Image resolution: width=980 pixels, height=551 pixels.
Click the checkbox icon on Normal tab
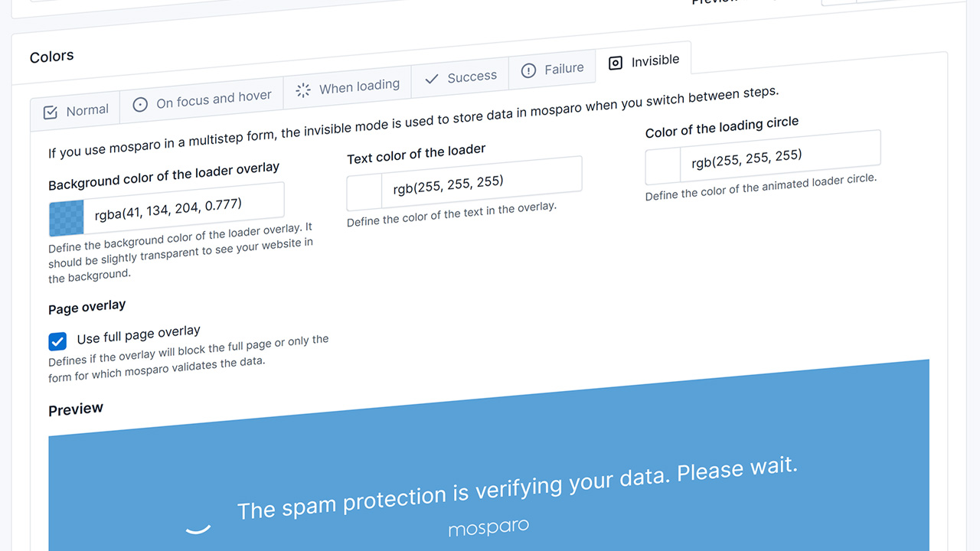coord(51,112)
